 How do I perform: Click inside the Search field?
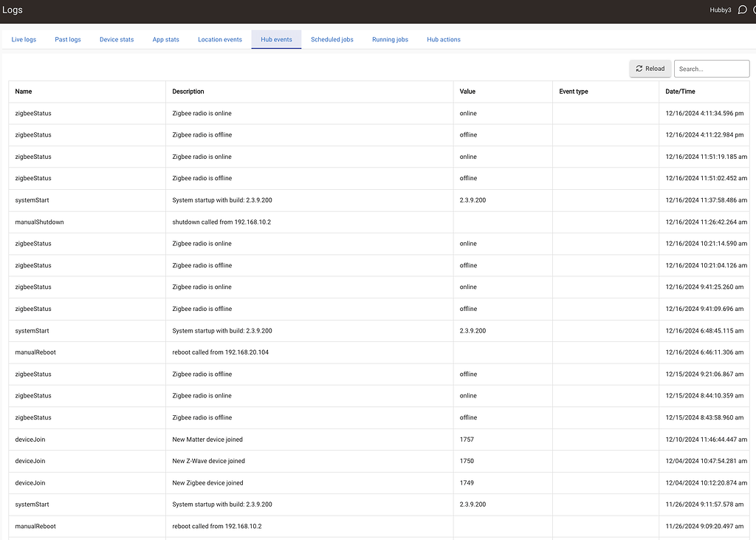click(711, 68)
